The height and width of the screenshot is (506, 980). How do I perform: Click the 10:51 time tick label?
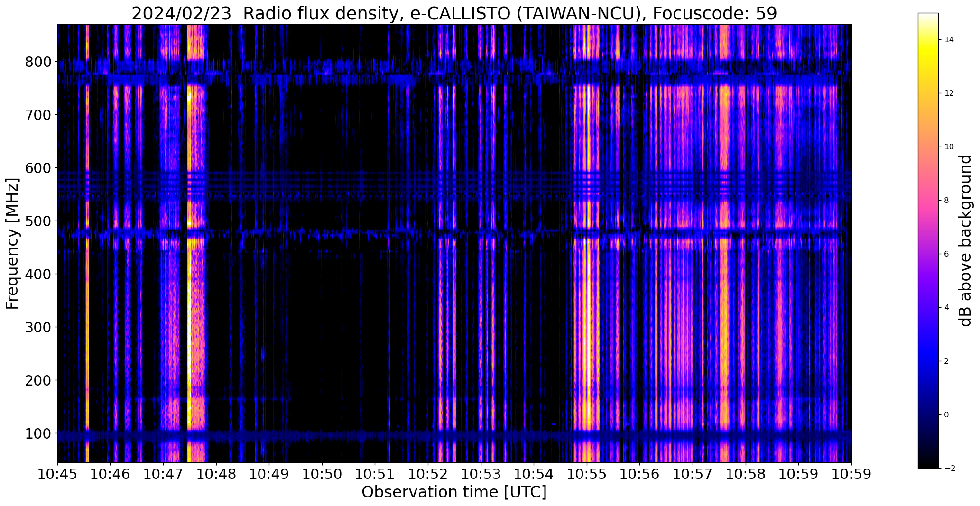(x=375, y=474)
